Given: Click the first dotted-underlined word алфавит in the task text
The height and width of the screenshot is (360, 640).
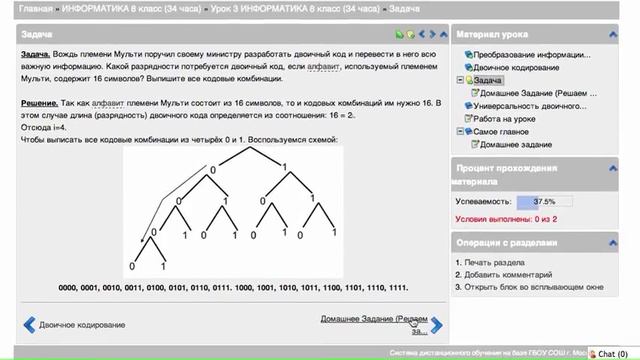Looking at the screenshot, I should pyautogui.click(x=323, y=67).
